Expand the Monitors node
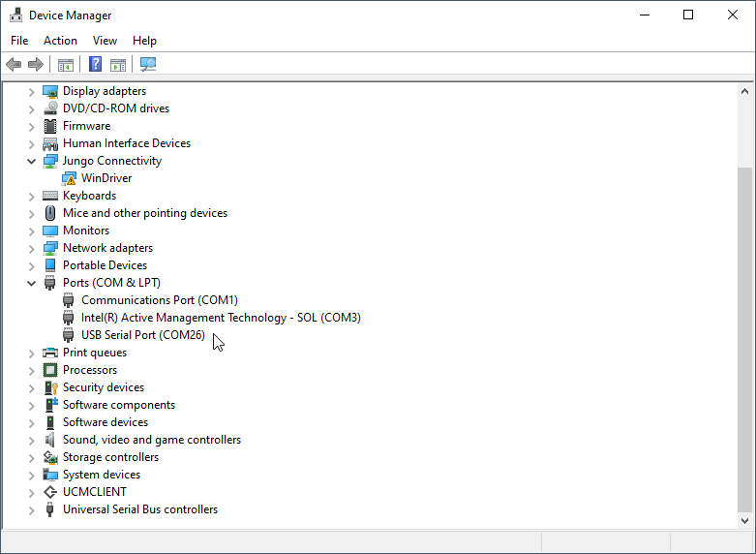756x554 pixels. pyautogui.click(x=31, y=231)
